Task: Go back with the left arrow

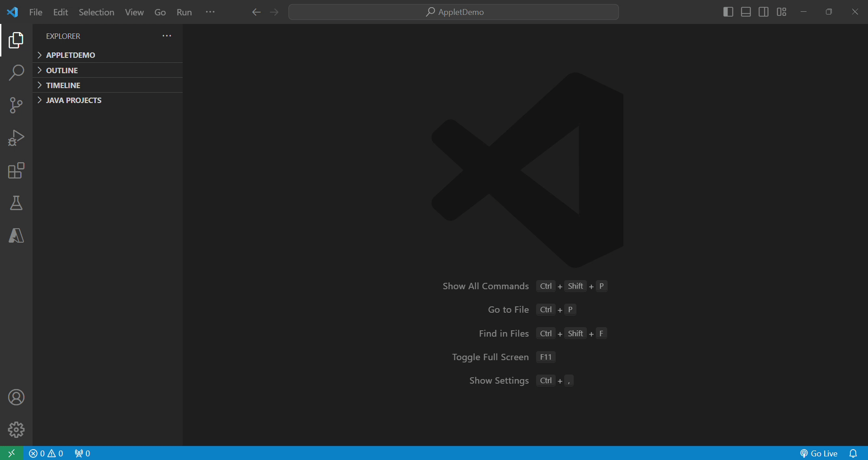Action: click(x=256, y=12)
